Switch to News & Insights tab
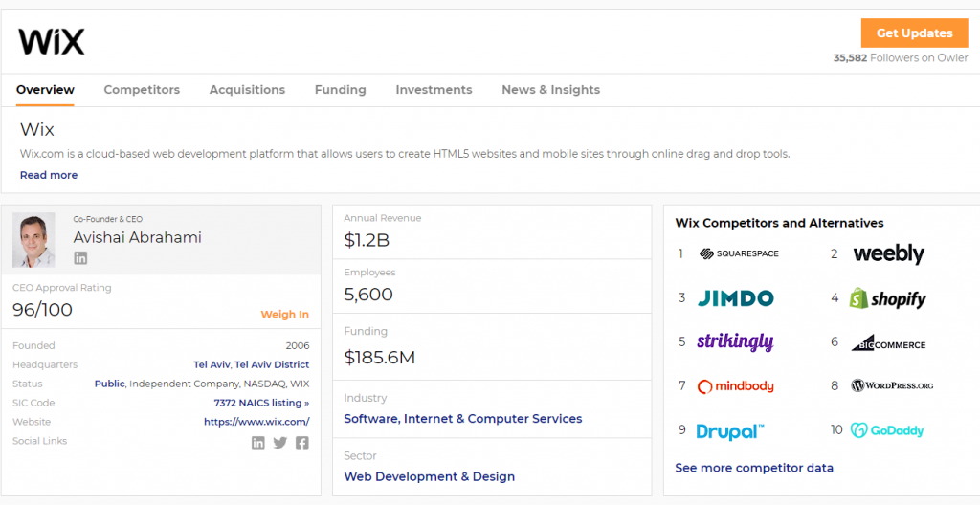Viewport: 980px width, 505px height. coord(550,90)
